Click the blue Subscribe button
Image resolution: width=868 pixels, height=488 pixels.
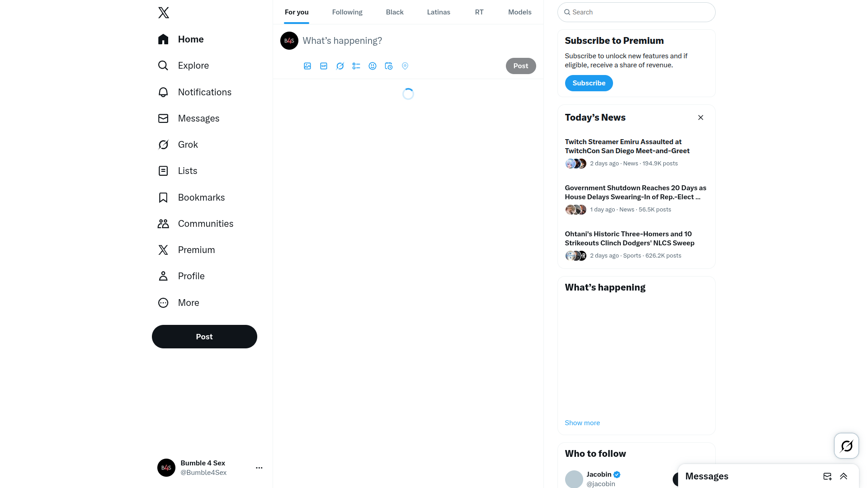click(x=589, y=83)
